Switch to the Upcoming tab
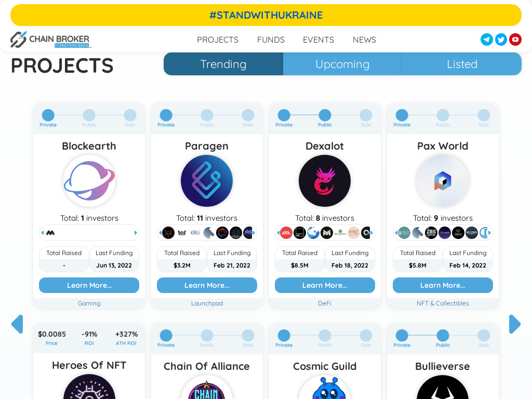The height and width of the screenshot is (399, 532). 342,64
